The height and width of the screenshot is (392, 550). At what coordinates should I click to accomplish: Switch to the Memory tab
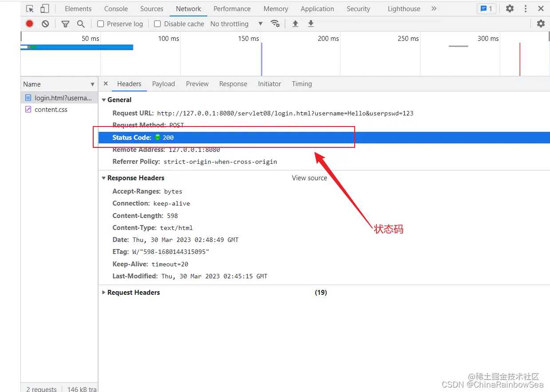click(276, 9)
